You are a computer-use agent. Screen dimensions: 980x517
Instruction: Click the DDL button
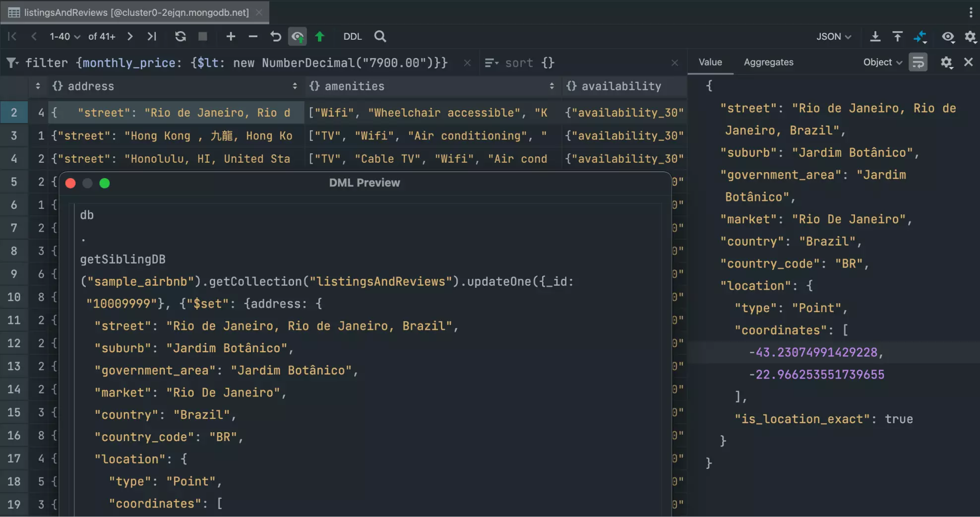tap(353, 36)
